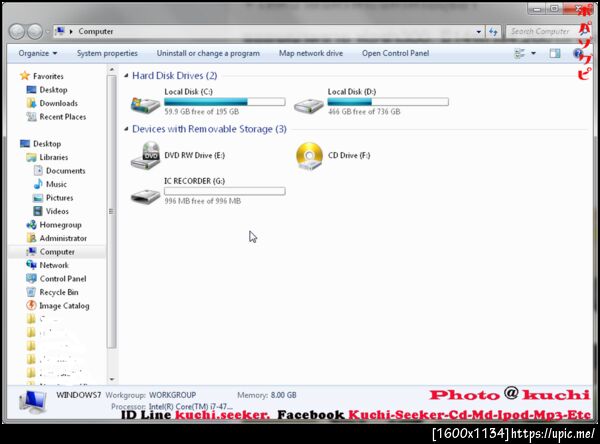The height and width of the screenshot is (444, 600).
Task: Click the arrow before Computer in the address bar
Action: [x=71, y=31]
